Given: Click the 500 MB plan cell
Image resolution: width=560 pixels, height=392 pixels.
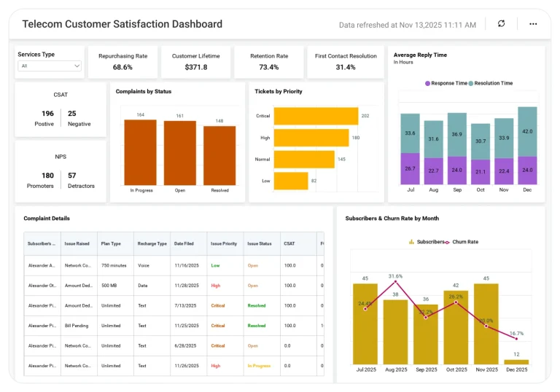Looking at the screenshot, I should (115, 286).
